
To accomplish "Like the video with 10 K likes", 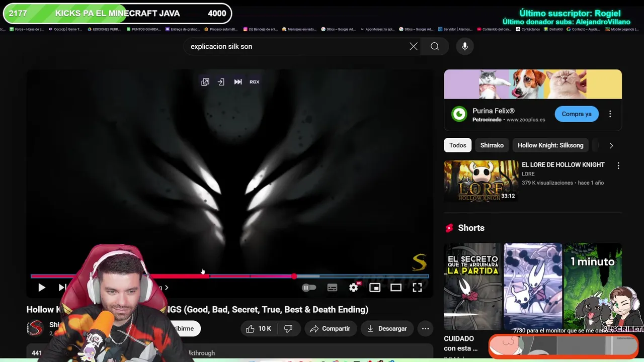I will 259,329.
